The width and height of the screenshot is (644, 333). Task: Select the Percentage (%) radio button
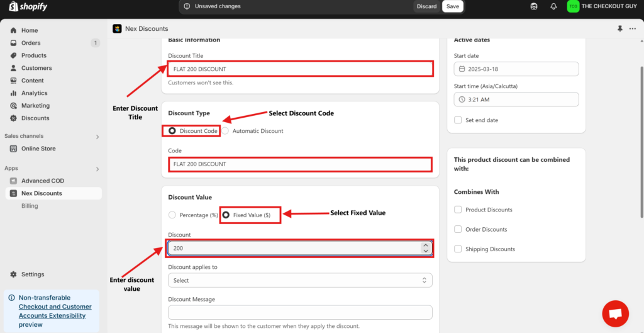[172, 215]
